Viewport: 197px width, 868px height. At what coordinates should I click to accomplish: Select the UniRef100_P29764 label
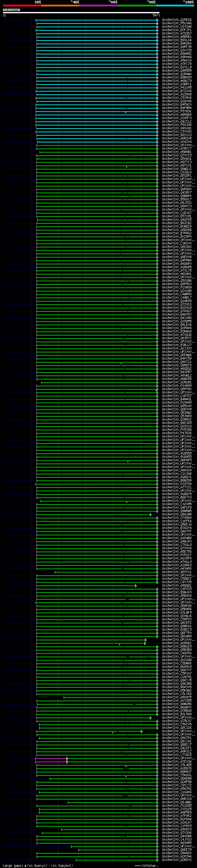tap(177, 484)
